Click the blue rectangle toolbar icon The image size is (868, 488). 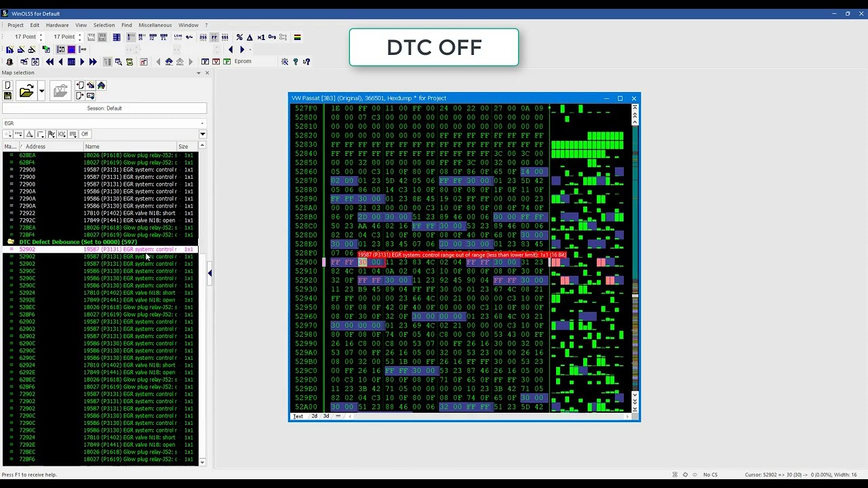click(x=71, y=49)
